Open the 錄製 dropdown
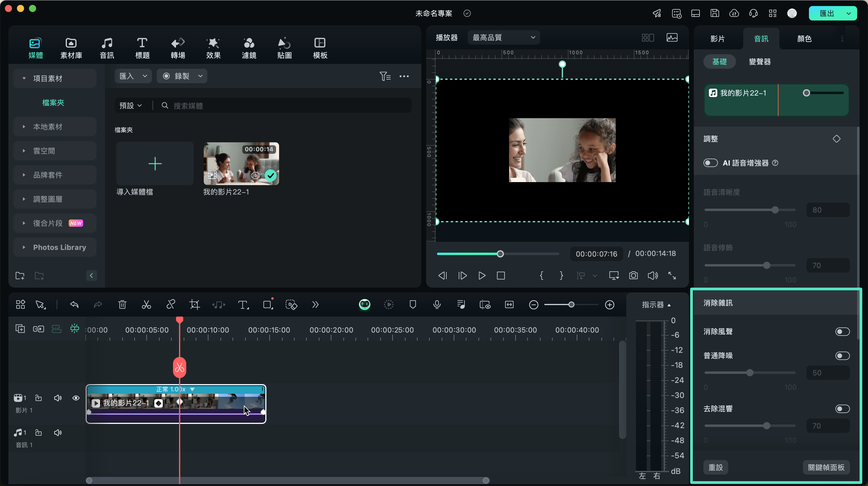 [182, 76]
